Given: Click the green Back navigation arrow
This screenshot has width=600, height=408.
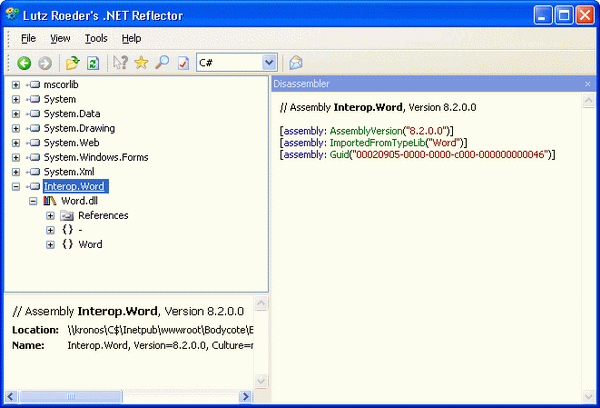Looking at the screenshot, I should tap(24, 63).
